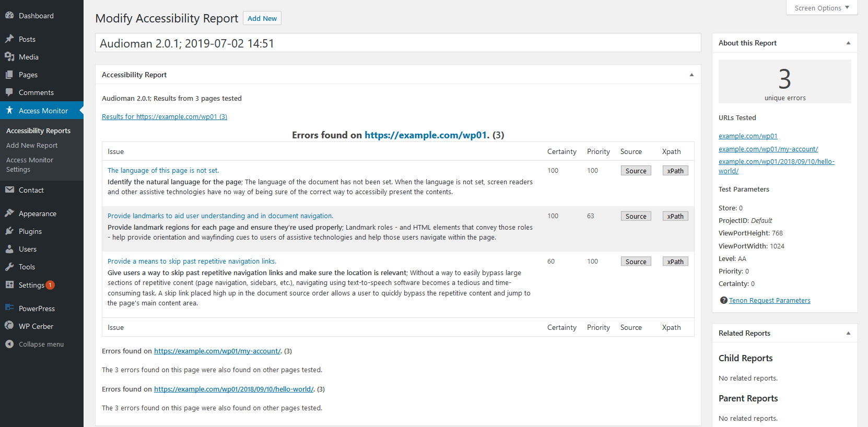Open the Screen Options dropdown
The image size is (868, 427).
[x=822, y=8]
